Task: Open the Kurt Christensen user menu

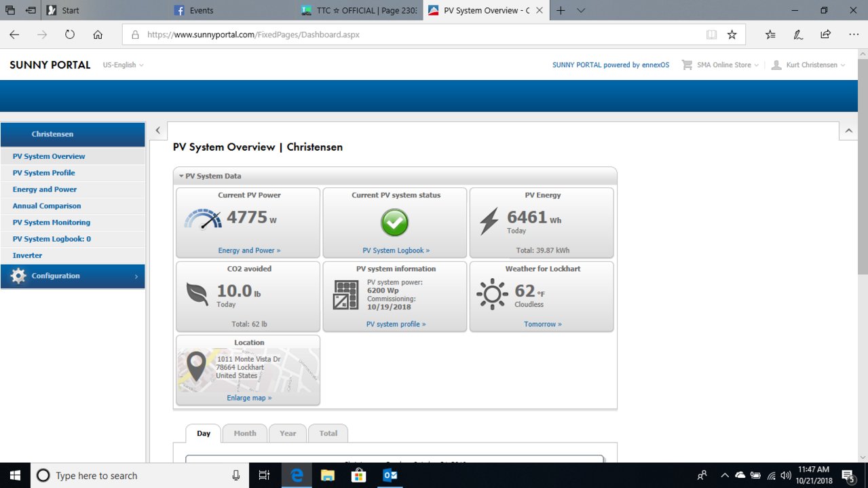Action: [x=808, y=65]
